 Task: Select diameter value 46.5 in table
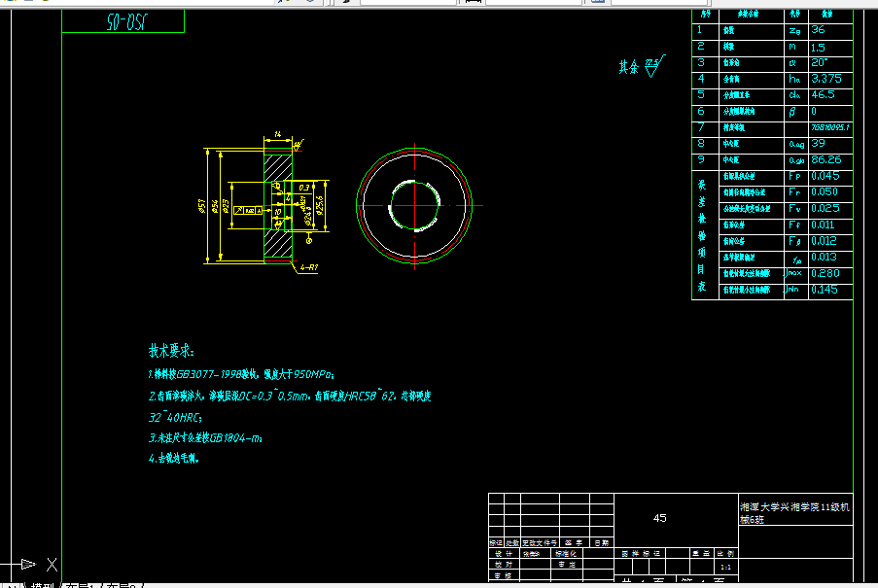824,94
